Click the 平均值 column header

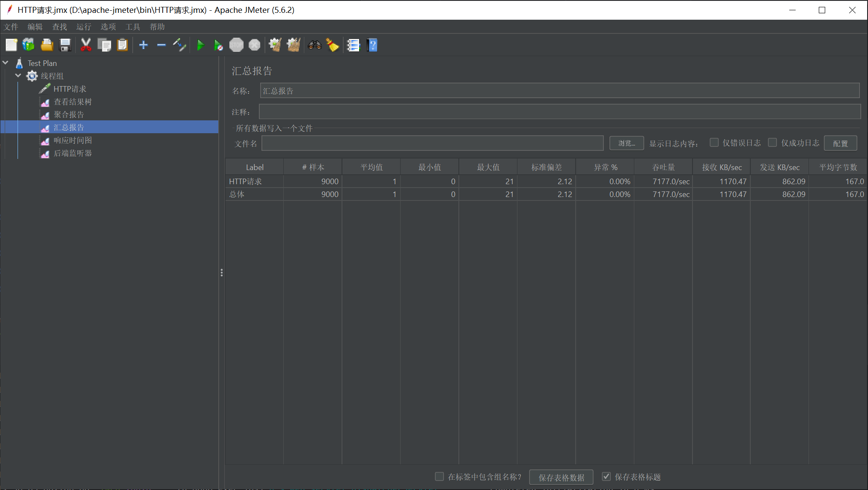372,167
